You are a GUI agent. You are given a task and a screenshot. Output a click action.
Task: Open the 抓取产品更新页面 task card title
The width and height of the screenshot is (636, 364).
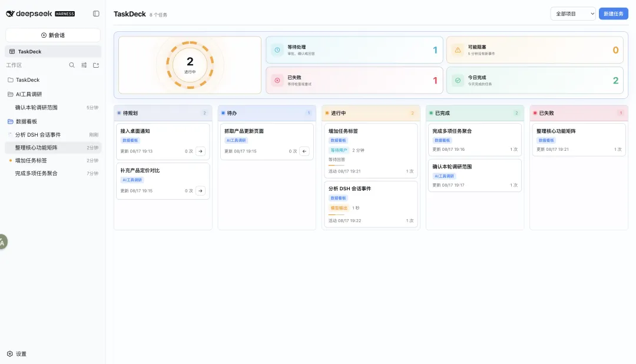point(244,131)
